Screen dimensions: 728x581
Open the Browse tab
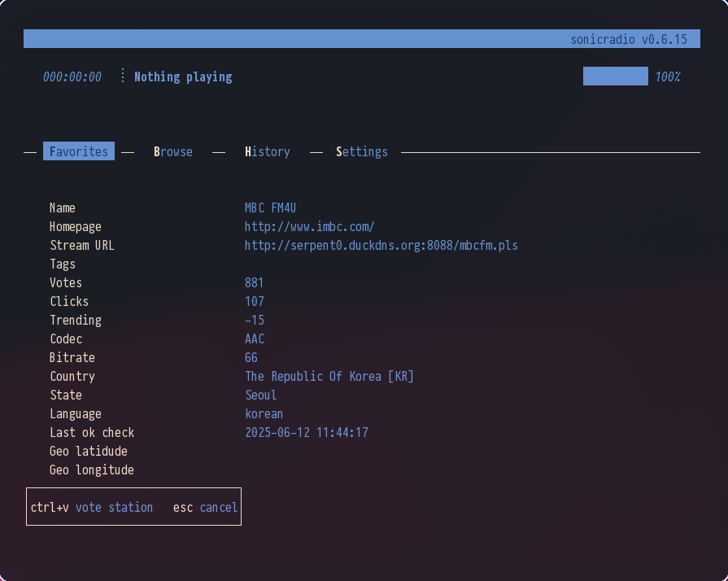pyautogui.click(x=172, y=152)
